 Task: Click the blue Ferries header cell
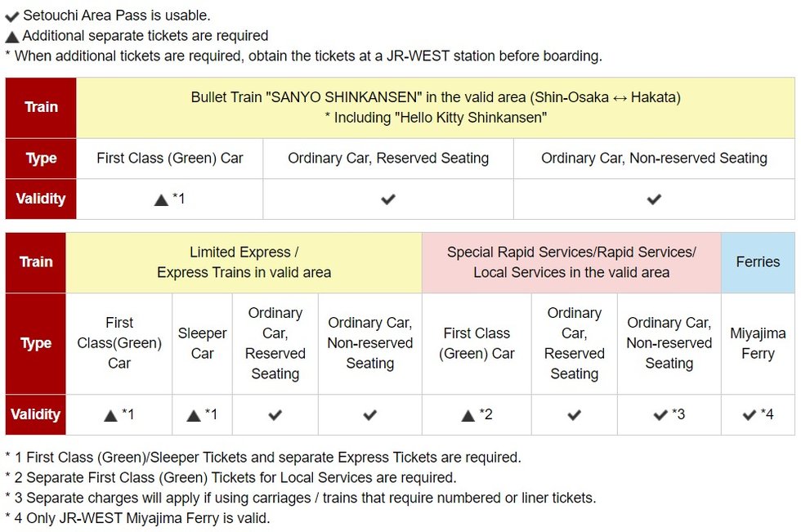(758, 262)
